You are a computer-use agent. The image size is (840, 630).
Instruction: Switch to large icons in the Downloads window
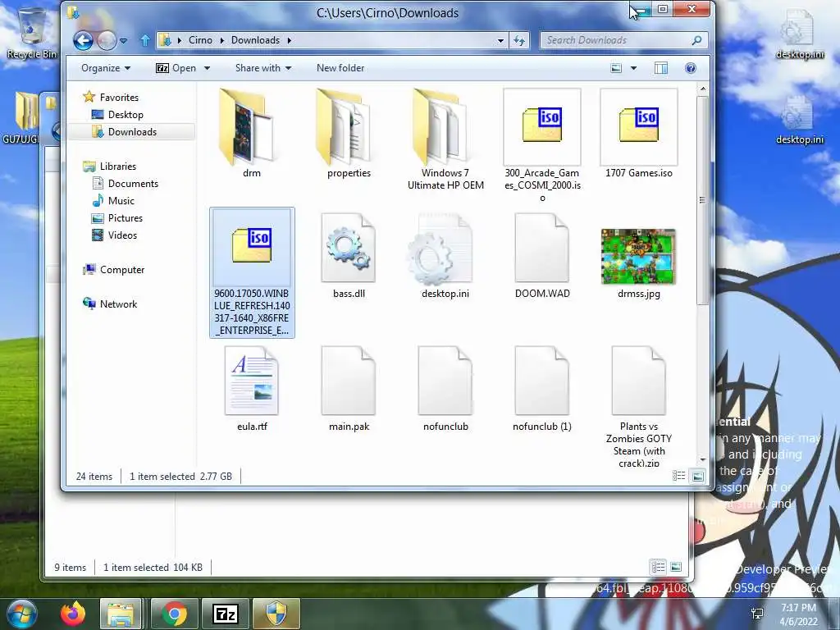coord(697,476)
